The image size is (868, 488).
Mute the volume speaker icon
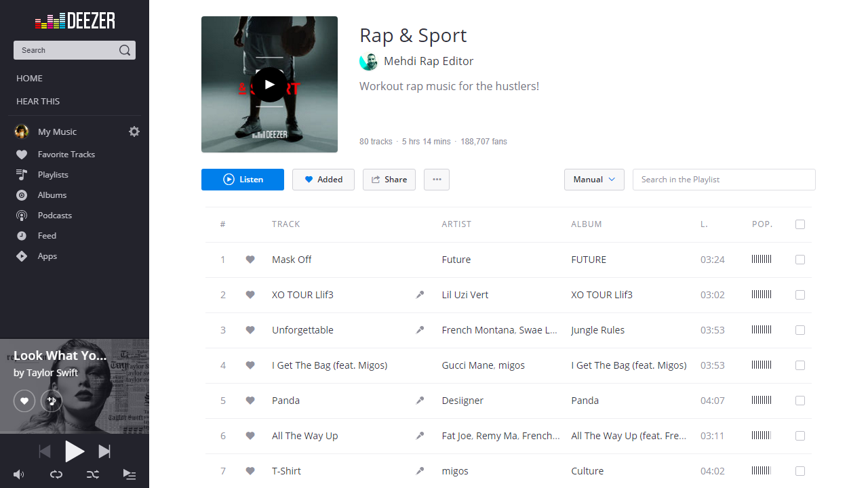18,474
